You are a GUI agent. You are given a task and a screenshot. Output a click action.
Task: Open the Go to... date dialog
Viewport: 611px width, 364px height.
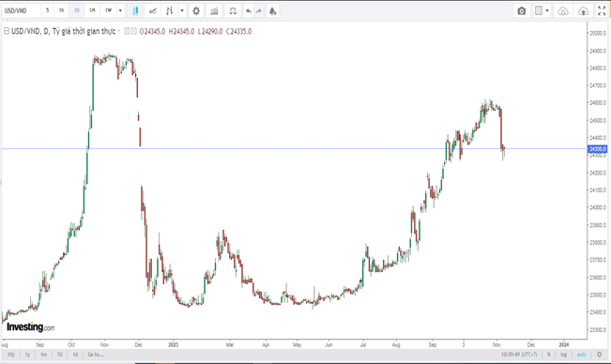point(96,355)
